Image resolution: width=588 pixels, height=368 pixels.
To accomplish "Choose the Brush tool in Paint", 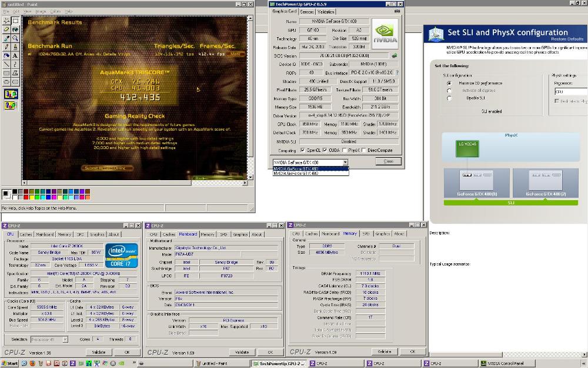I will coord(15,47).
